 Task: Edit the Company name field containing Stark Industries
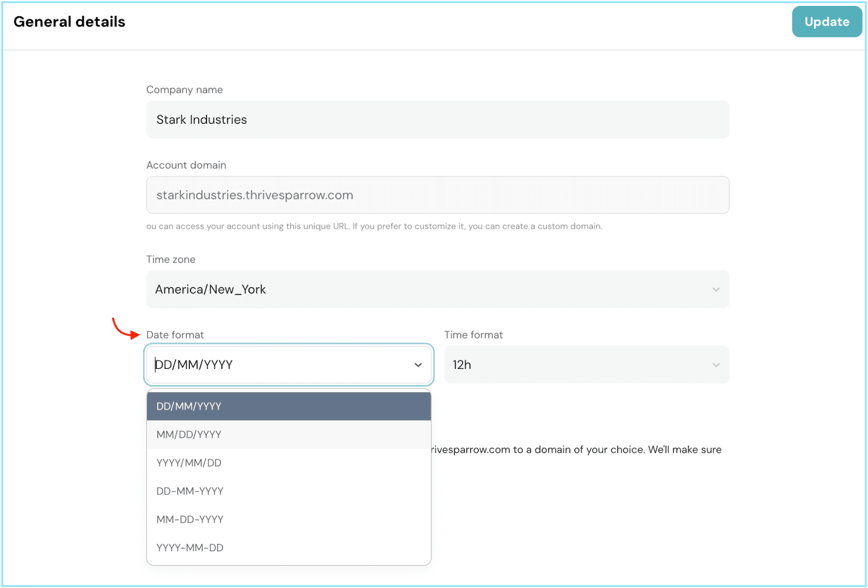(x=437, y=119)
